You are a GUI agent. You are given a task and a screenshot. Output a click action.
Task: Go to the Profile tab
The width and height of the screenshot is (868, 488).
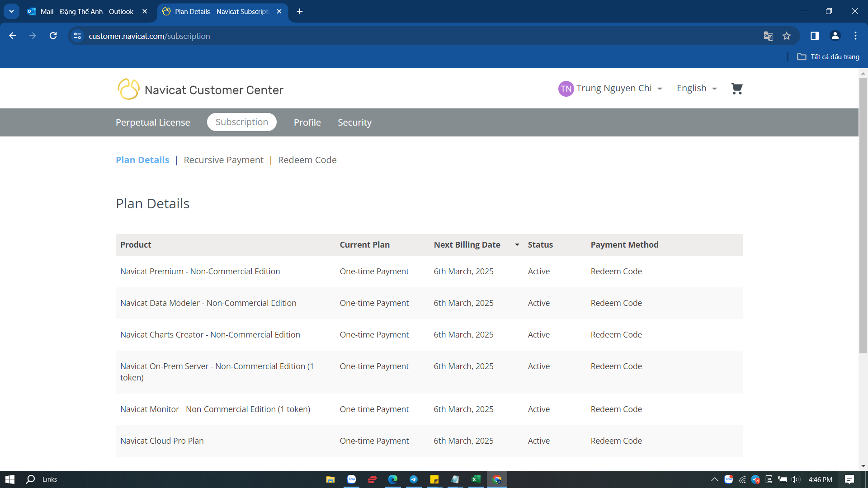click(x=307, y=122)
